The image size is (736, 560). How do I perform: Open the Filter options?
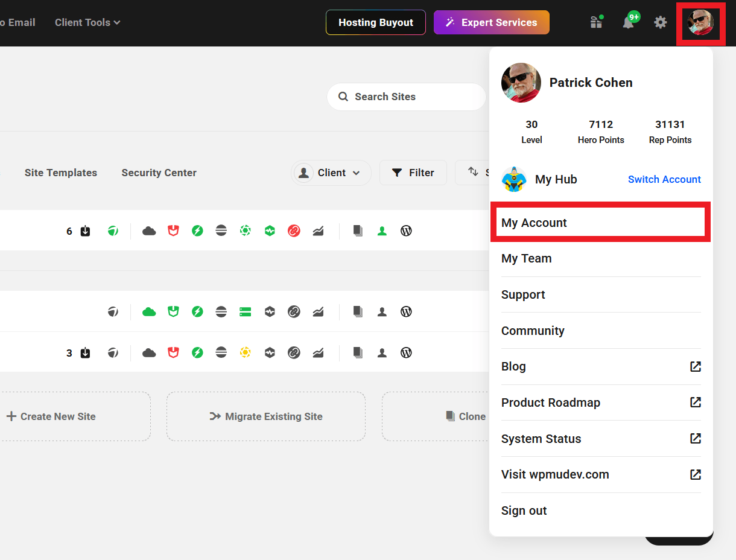click(x=413, y=173)
